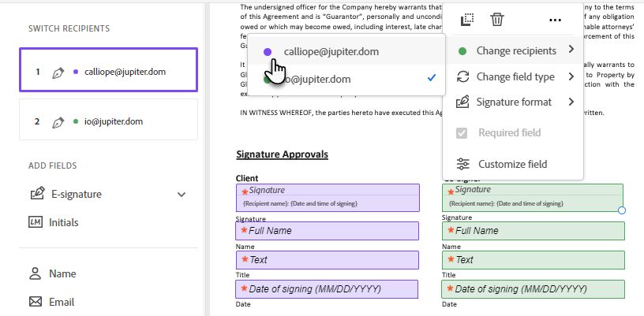Select the Customize field option
The image size is (644, 316).
(x=515, y=165)
